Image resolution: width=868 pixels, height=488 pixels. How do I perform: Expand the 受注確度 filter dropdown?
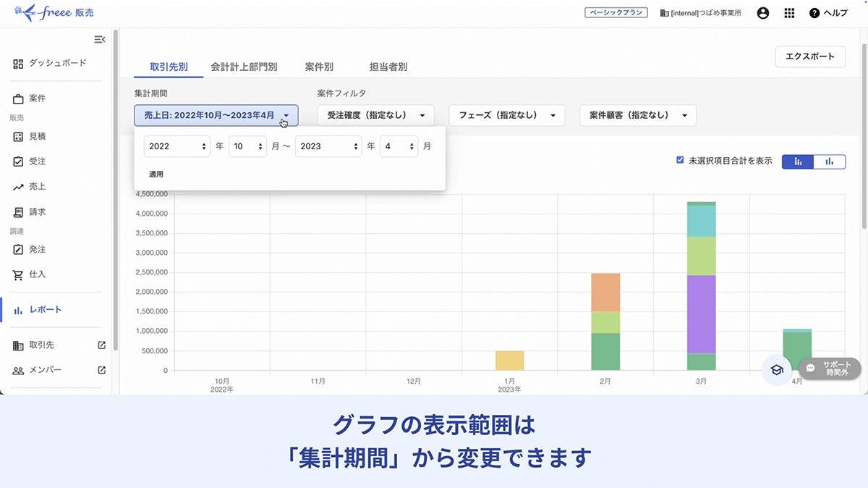pos(375,115)
